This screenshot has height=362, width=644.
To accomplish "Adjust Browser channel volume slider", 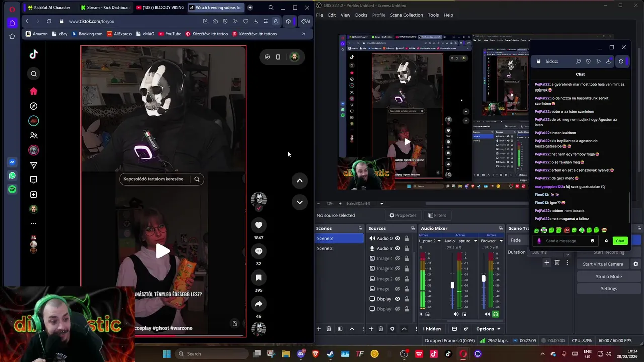I will pyautogui.click(x=484, y=278).
